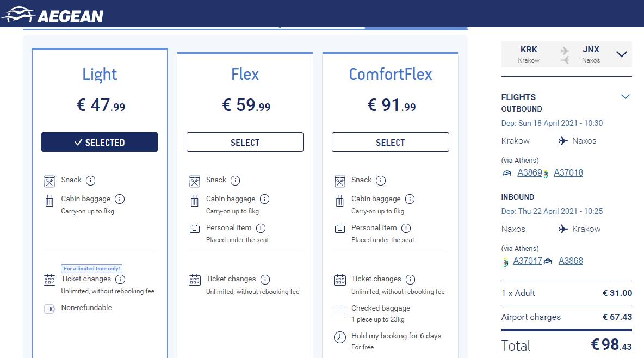
Task: Select the Flex fare at € 59.99
Action: click(x=245, y=142)
